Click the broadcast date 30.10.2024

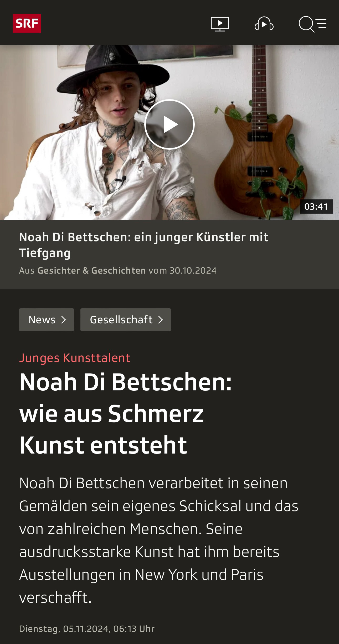tap(193, 271)
